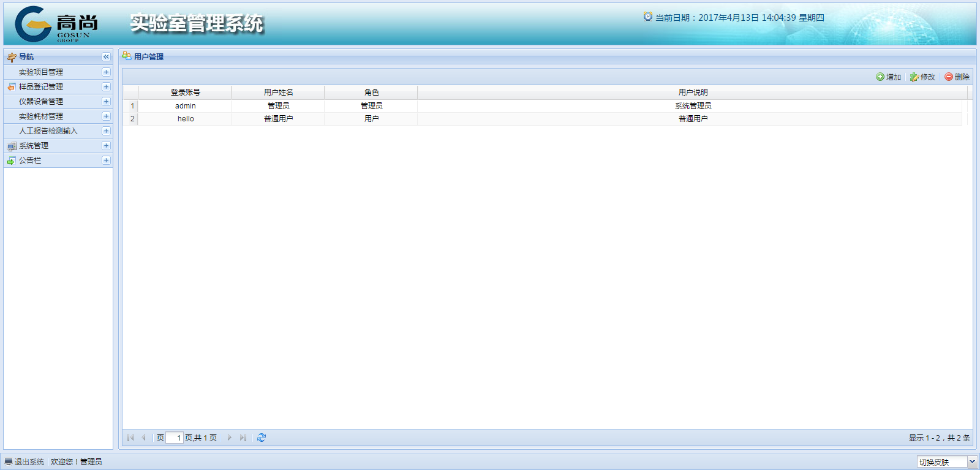Screen dimensions: 980x470
Task: Open the 公告栏 bulletin board section
Action: [30, 161]
